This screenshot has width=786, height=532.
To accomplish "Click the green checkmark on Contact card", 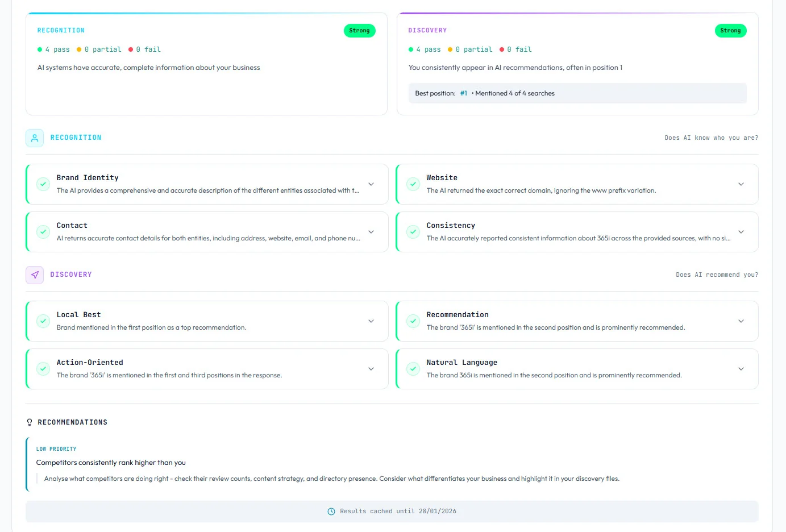I will click(x=43, y=232).
